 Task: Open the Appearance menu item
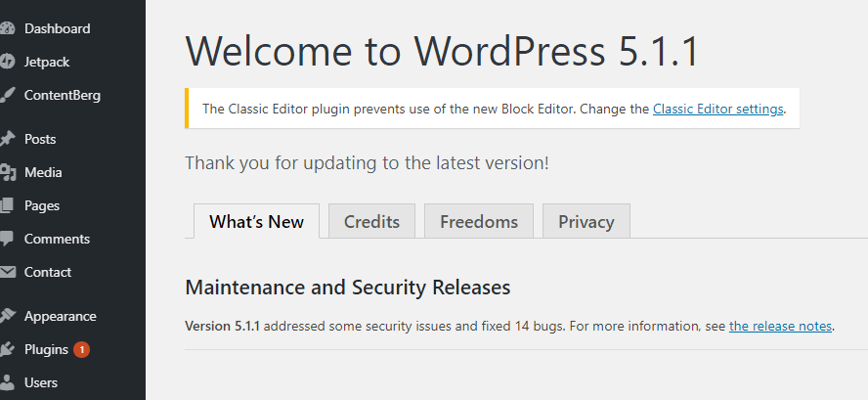pos(60,316)
